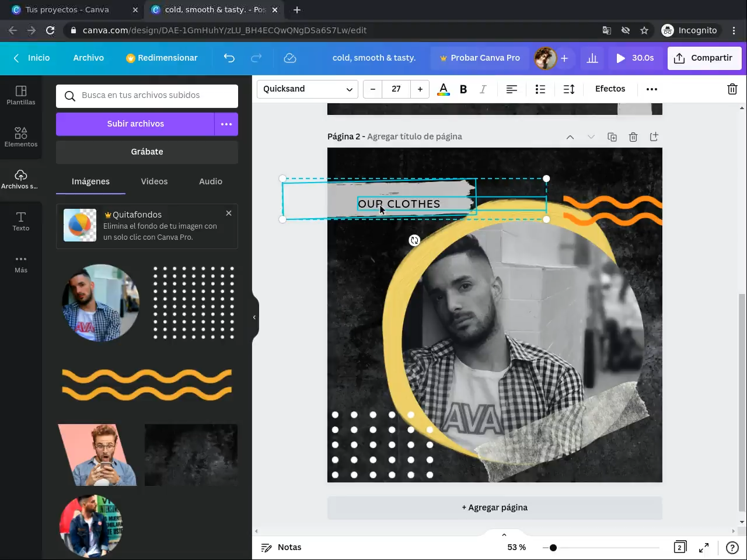Move page 2 up

tap(570, 137)
